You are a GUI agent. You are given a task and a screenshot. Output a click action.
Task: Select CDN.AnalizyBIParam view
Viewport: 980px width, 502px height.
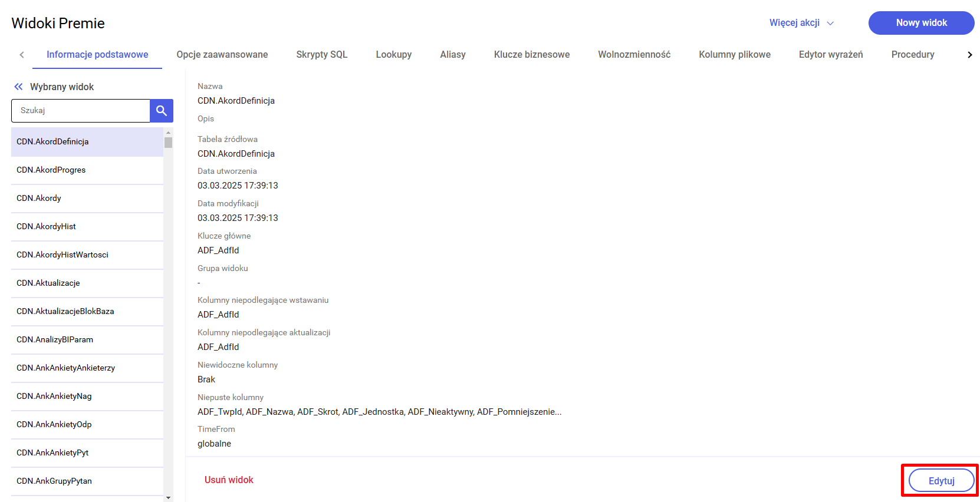(x=87, y=340)
